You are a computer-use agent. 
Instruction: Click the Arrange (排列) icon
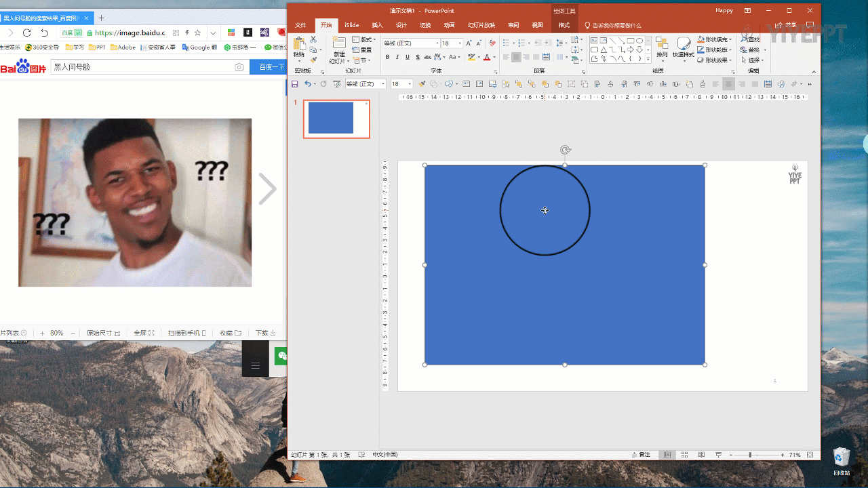[x=662, y=47]
